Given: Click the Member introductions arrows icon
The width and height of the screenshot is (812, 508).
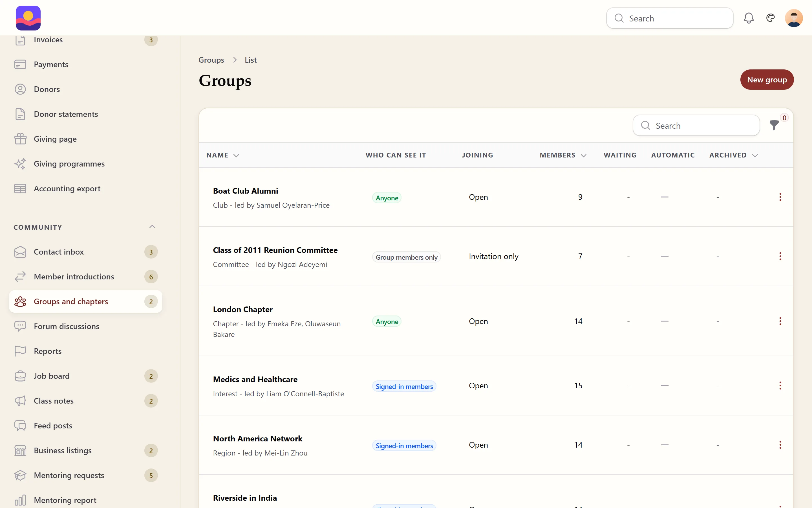Looking at the screenshot, I should (x=20, y=277).
